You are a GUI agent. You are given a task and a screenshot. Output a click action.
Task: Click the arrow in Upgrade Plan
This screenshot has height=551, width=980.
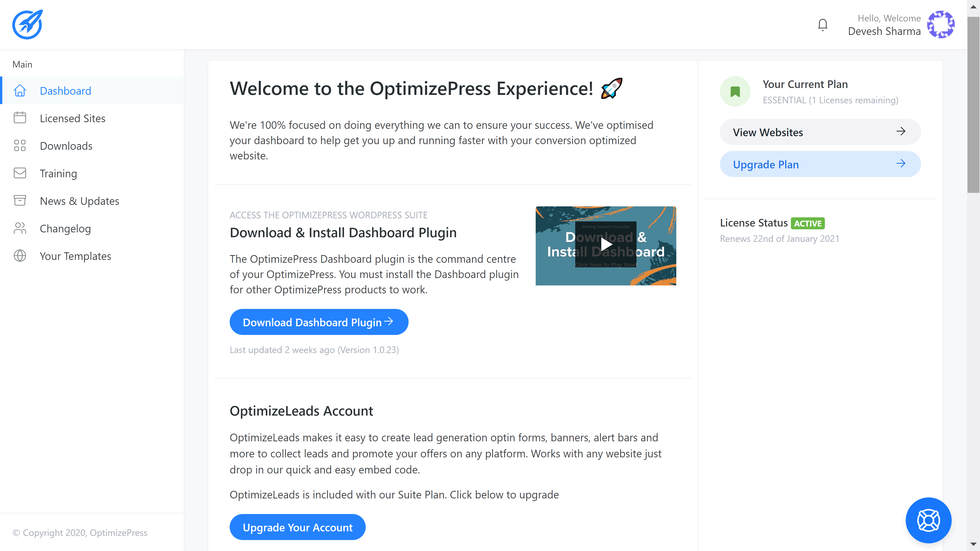pyautogui.click(x=900, y=164)
